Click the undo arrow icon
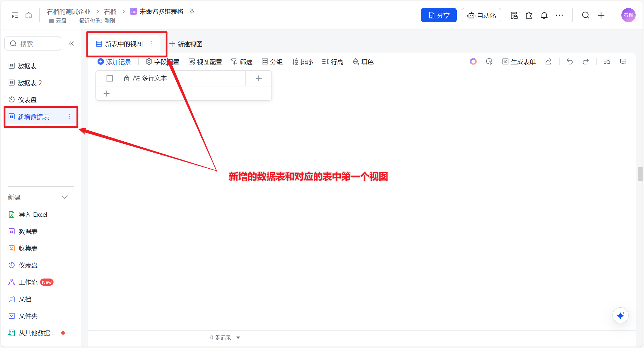 pyautogui.click(x=569, y=61)
